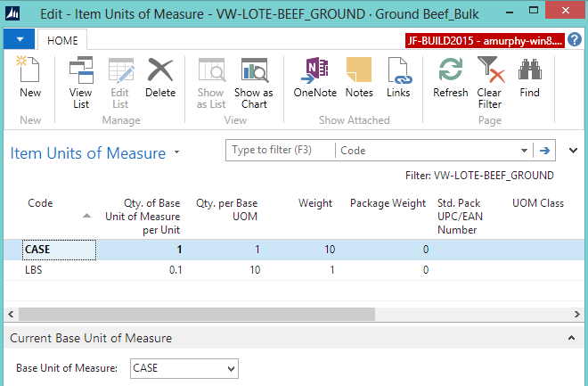
Task: Select the CASE code cell
Action: point(60,250)
